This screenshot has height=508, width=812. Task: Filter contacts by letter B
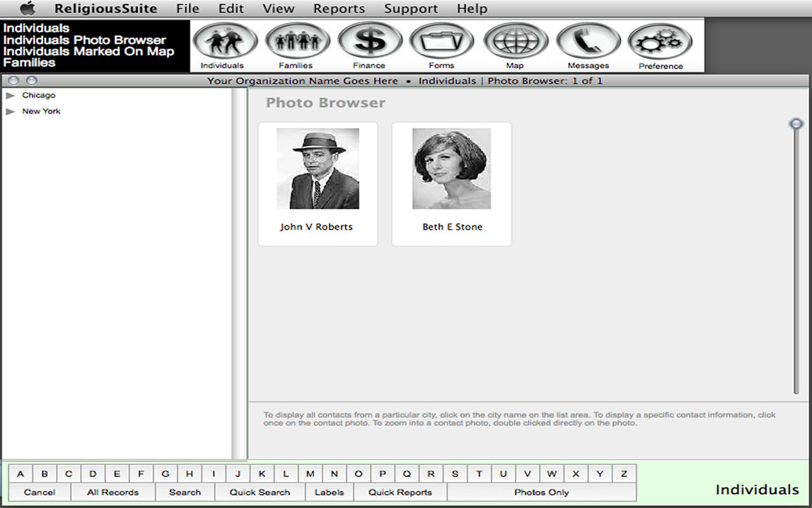[45, 474]
